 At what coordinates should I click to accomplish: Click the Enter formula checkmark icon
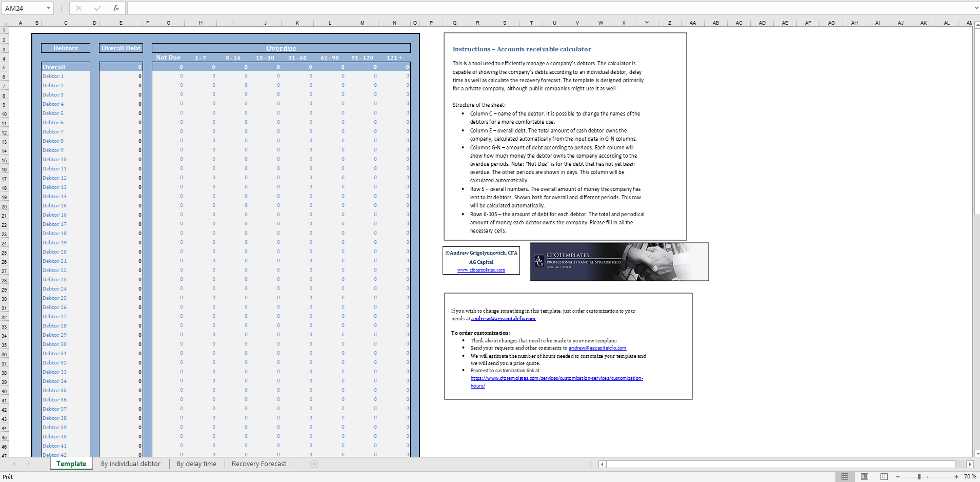point(97,8)
